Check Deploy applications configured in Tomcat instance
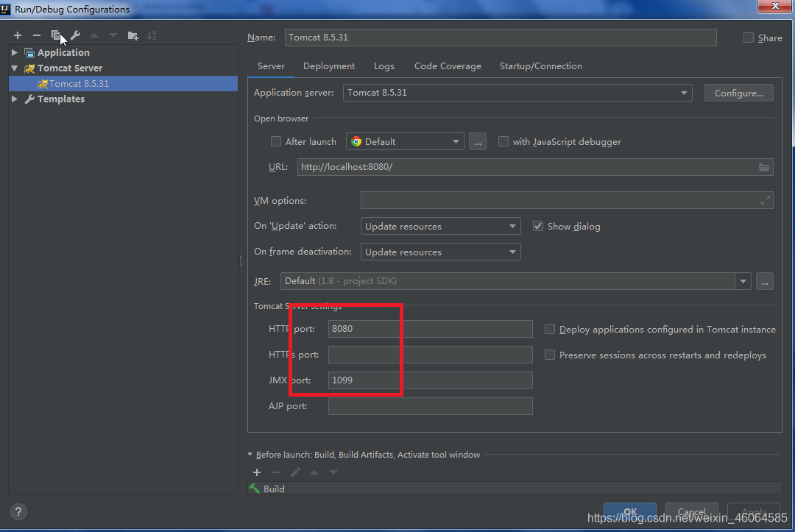Viewport: 795px width, 532px height. [550, 329]
